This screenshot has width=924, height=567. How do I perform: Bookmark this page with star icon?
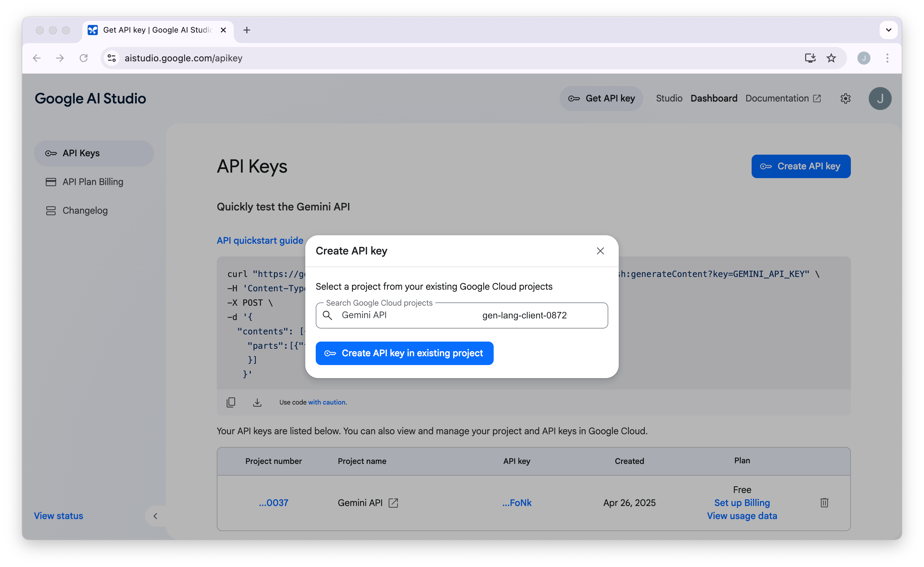click(x=831, y=58)
